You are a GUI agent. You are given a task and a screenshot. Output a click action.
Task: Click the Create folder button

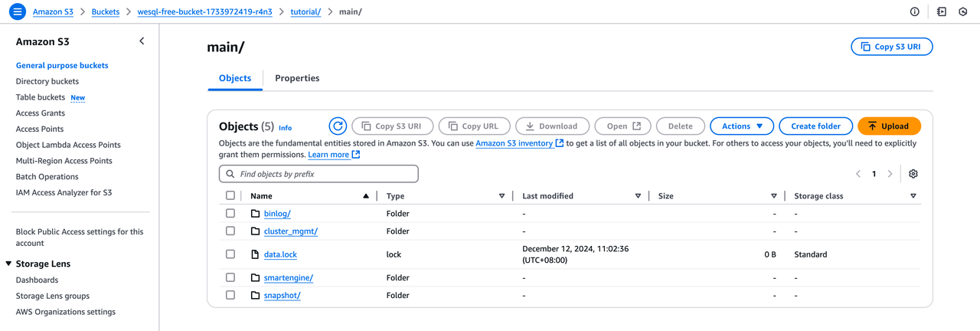tap(815, 126)
